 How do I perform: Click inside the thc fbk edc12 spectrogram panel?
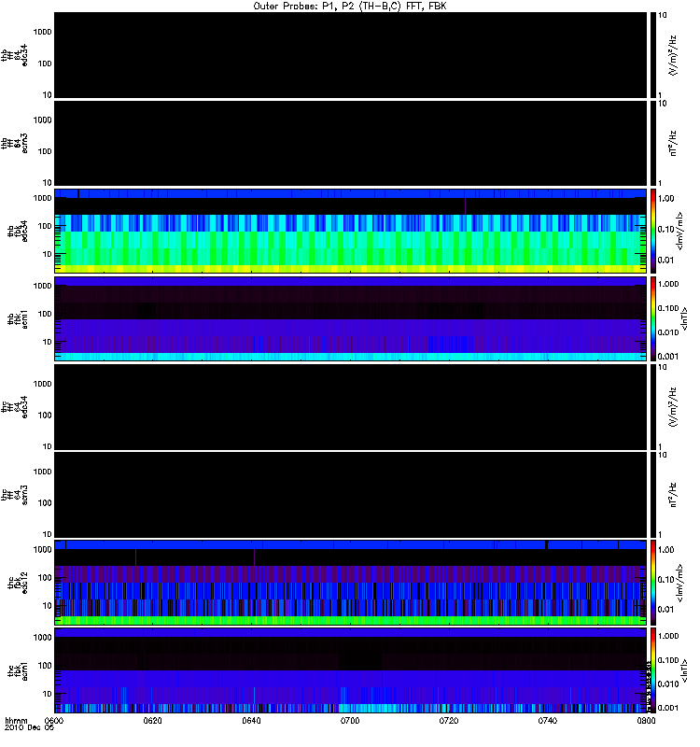[x=350, y=583]
